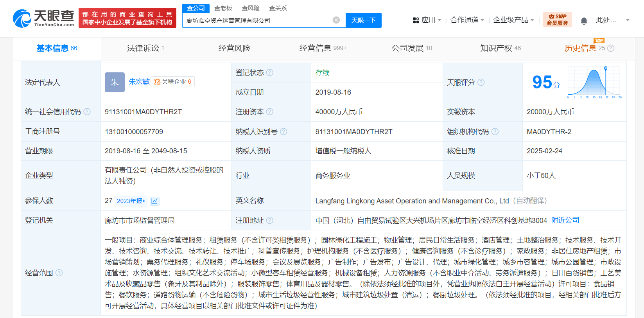Click the company name search input field
The width and height of the screenshot is (644, 318).
tap(258, 20)
